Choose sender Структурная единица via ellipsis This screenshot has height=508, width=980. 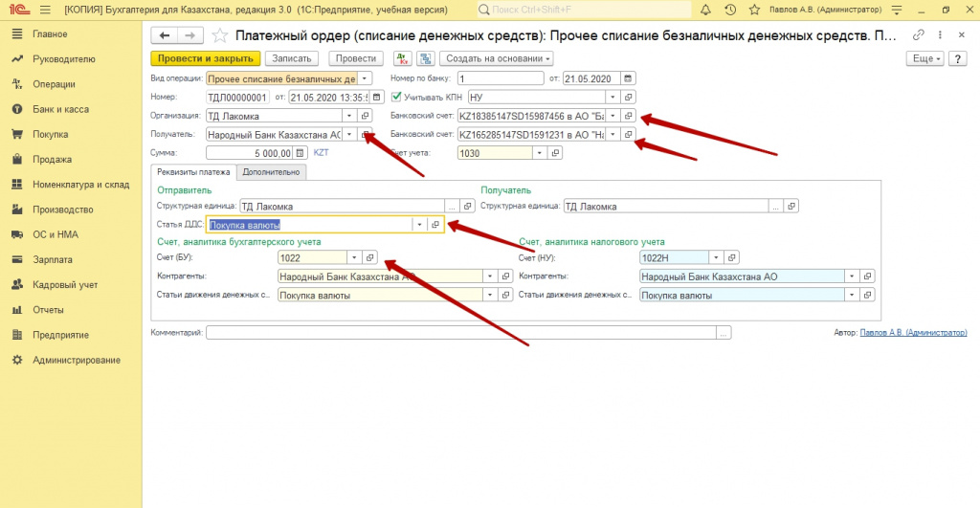coord(452,207)
